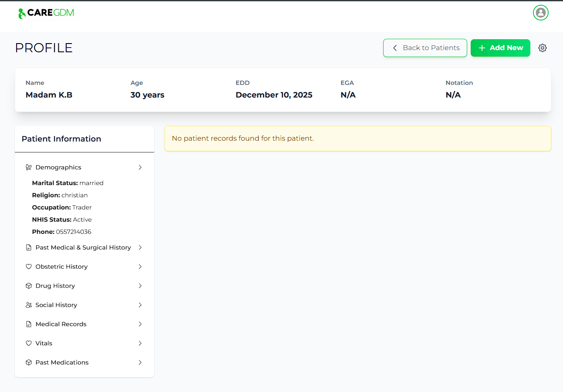This screenshot has width=563, height=392.
Task: Click the Drug History medicine box icon
Action: coord(28,286)
